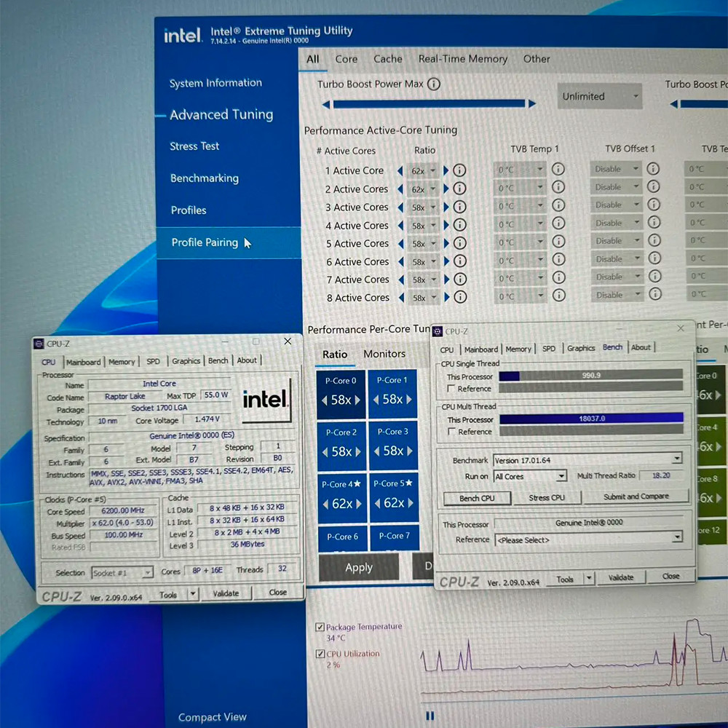Decrease P-Core 4 ratio with left arrow

(325, 504)
